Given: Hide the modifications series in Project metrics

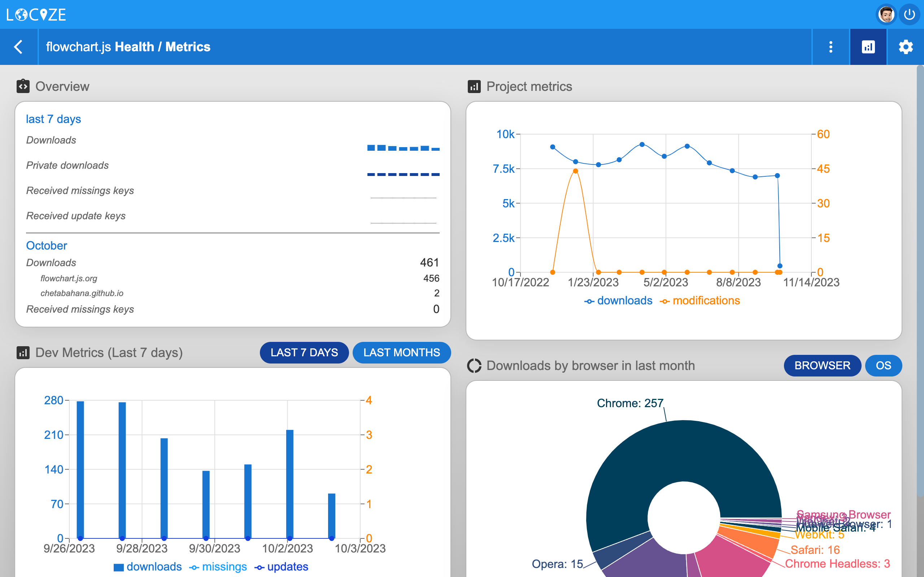Looking at the screenshot, I should [x=699, y=301].
